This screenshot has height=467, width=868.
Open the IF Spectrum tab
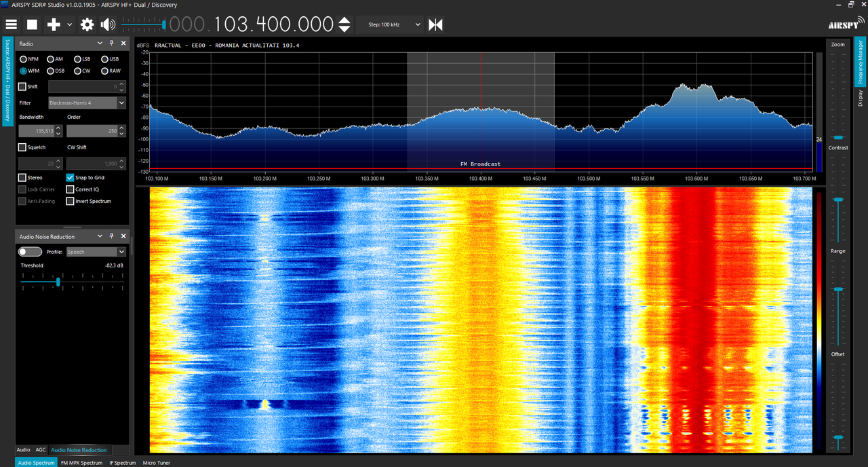pos(123,463)
